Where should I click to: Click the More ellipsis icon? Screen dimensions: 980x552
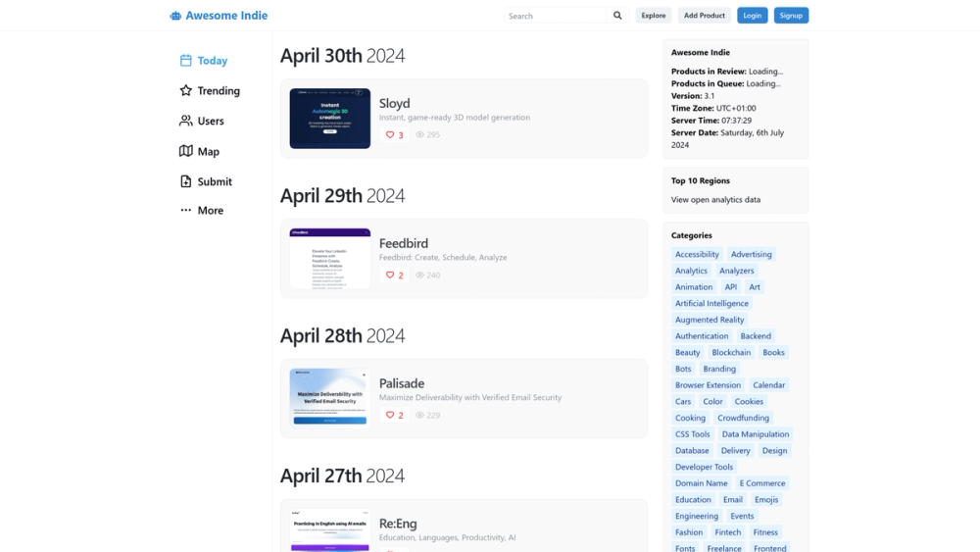pos(185,210)
